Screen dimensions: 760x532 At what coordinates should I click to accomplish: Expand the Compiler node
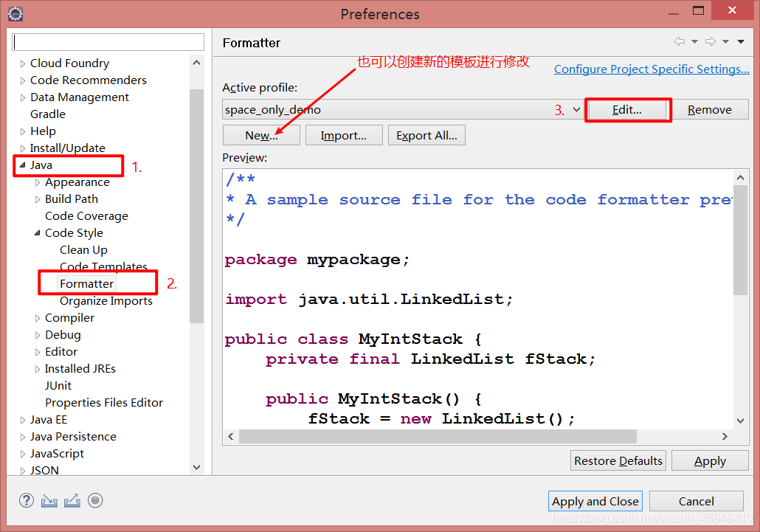(x=38, y=318)
